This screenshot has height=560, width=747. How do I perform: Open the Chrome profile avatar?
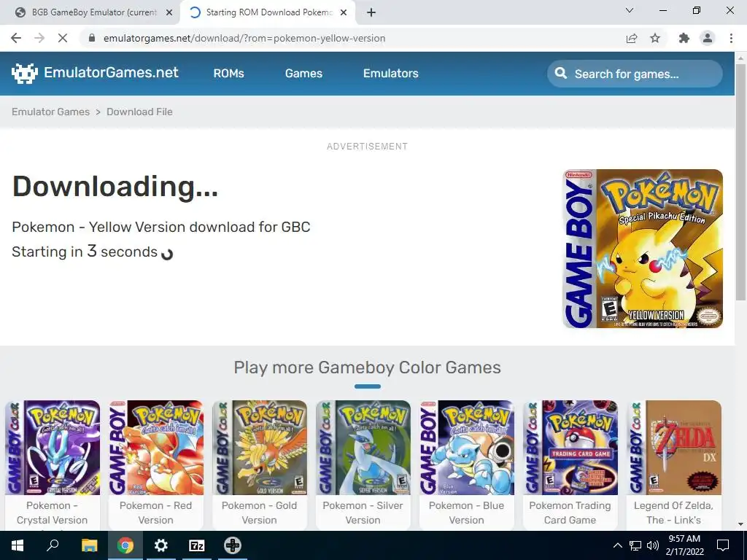click(708, 38)
